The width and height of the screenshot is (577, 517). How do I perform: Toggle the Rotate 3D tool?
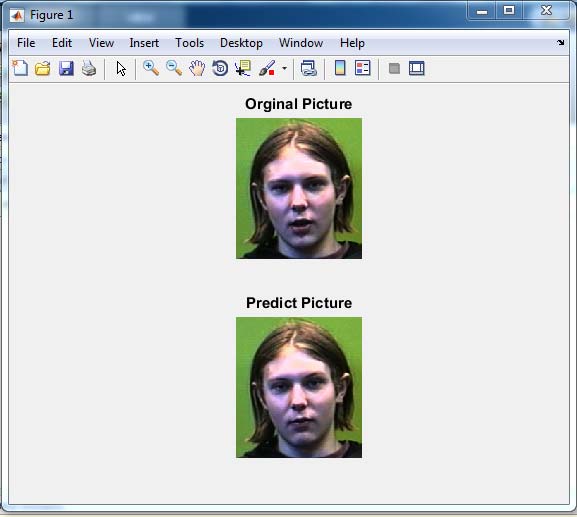220,68
